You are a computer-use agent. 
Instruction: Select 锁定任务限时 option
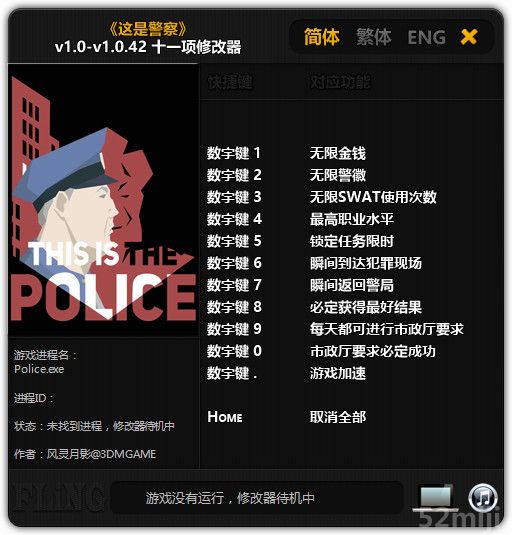[x=352, y=241]
